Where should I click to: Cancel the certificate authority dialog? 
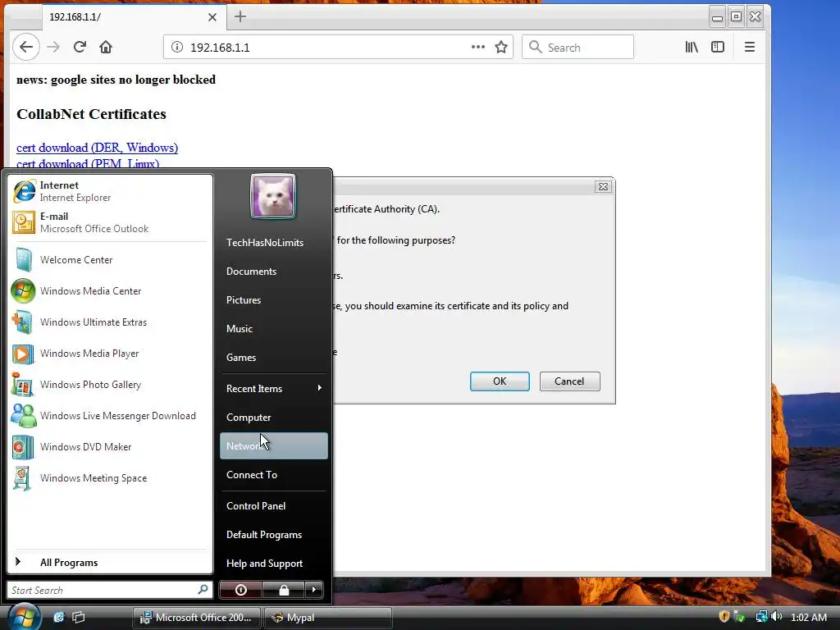point(569,381)
